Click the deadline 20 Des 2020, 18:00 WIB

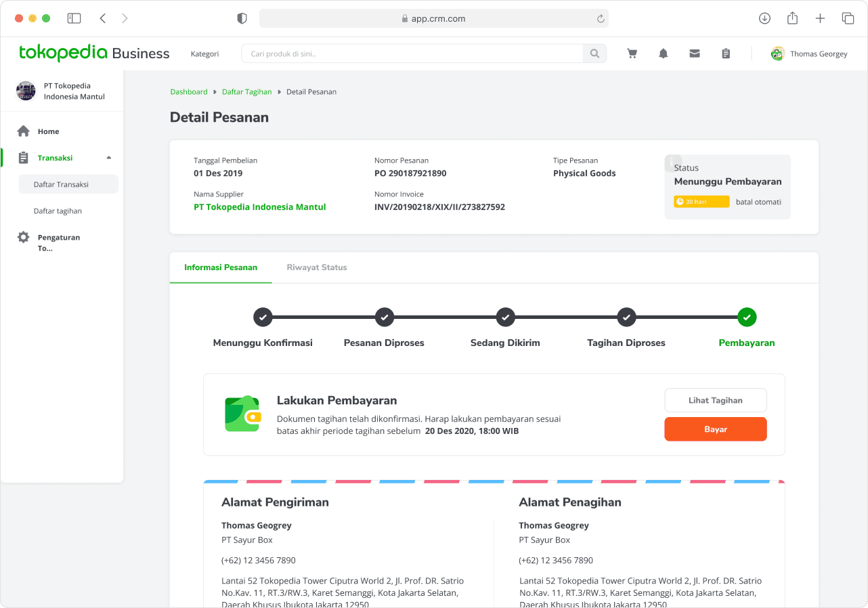point(472,431)
